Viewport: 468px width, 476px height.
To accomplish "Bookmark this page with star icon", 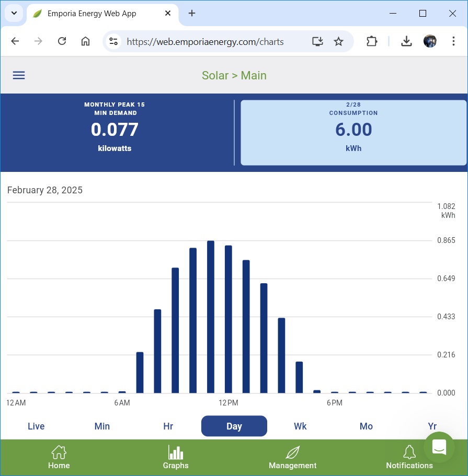I will tap(339, 42).
